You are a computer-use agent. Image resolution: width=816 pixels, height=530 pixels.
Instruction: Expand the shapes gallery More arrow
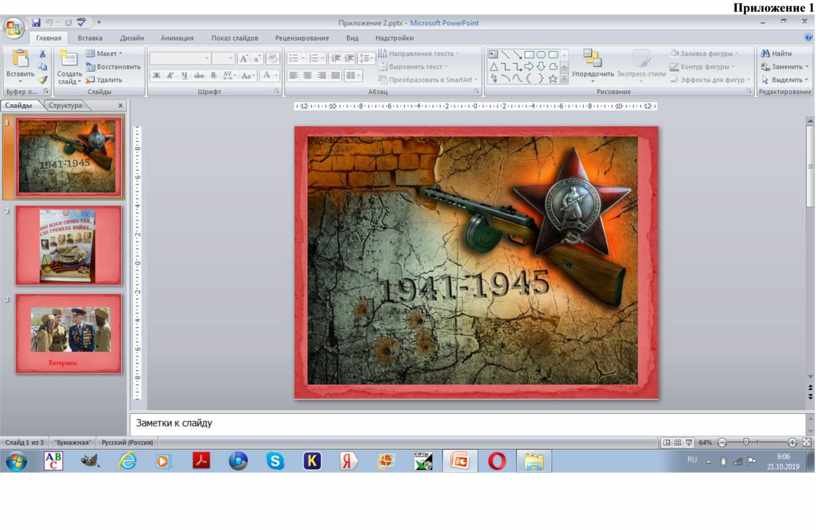pyautogui.click(x=565, y=79)
